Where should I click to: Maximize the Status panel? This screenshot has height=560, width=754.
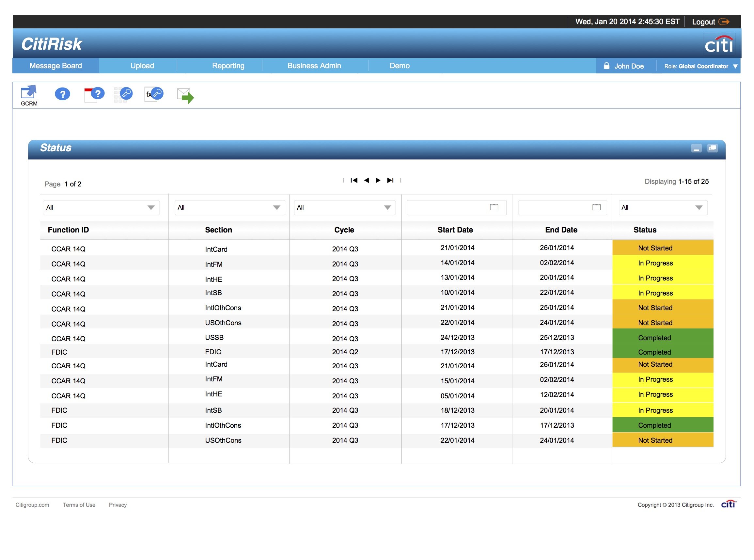tap(712, 148)
